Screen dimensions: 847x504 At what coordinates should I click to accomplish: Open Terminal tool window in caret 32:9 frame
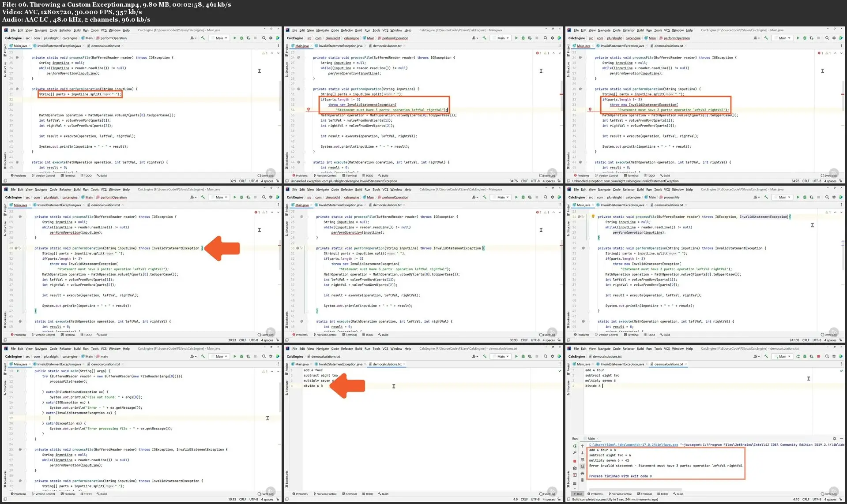pyautogui.click(x=68, y=175)
